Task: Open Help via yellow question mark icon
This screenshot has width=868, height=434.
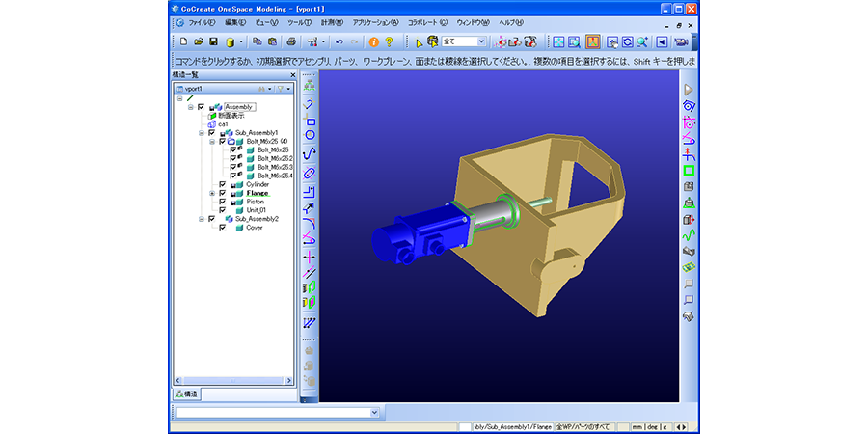Action: [x=389, y=42]
